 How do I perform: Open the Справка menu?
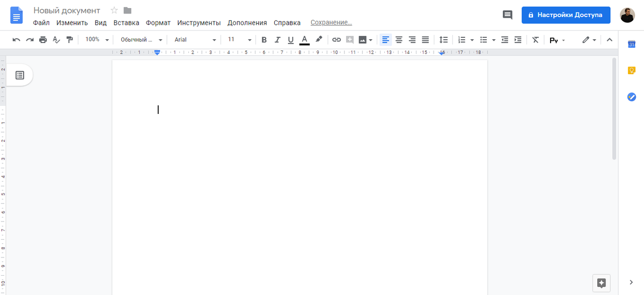[287, 23]
